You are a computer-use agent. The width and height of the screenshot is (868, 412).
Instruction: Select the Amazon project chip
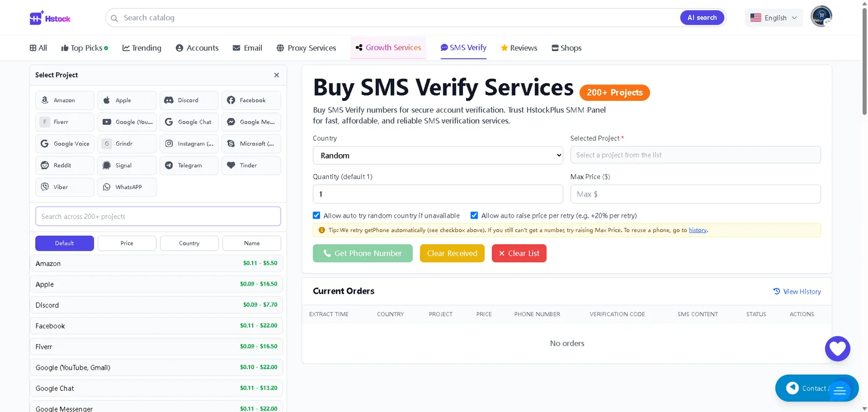(x=65, y=100)
